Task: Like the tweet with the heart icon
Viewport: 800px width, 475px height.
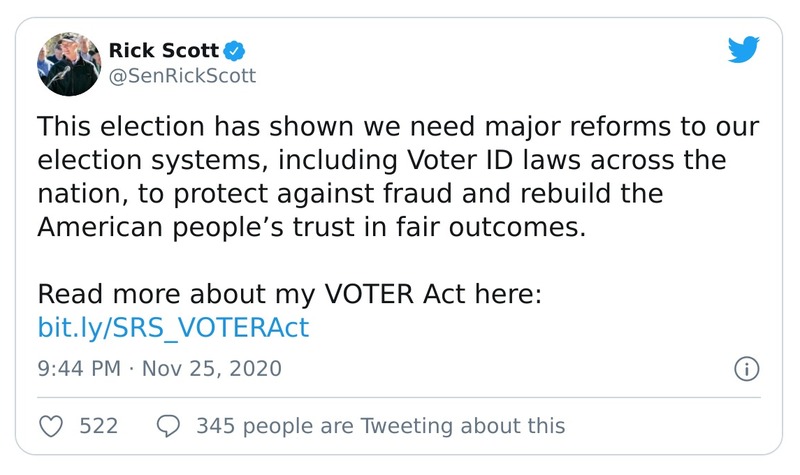Action: [x=50, y=425]
